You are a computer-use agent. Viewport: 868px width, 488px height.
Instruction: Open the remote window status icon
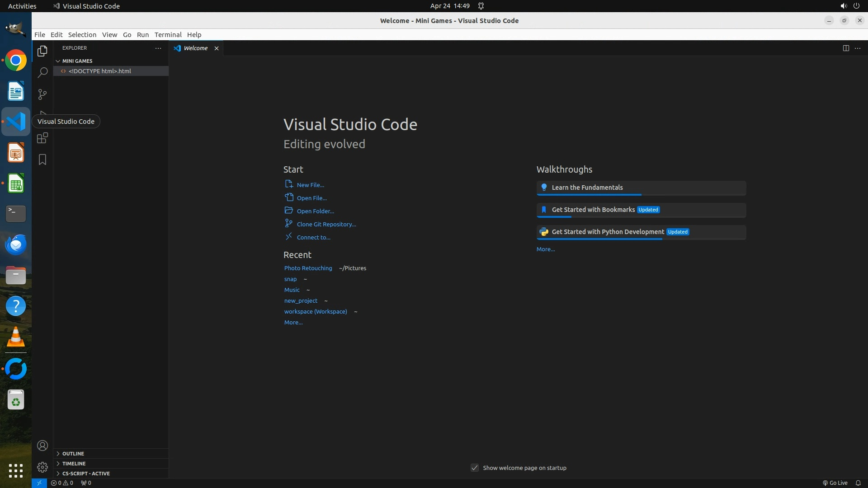pos(39,483)
